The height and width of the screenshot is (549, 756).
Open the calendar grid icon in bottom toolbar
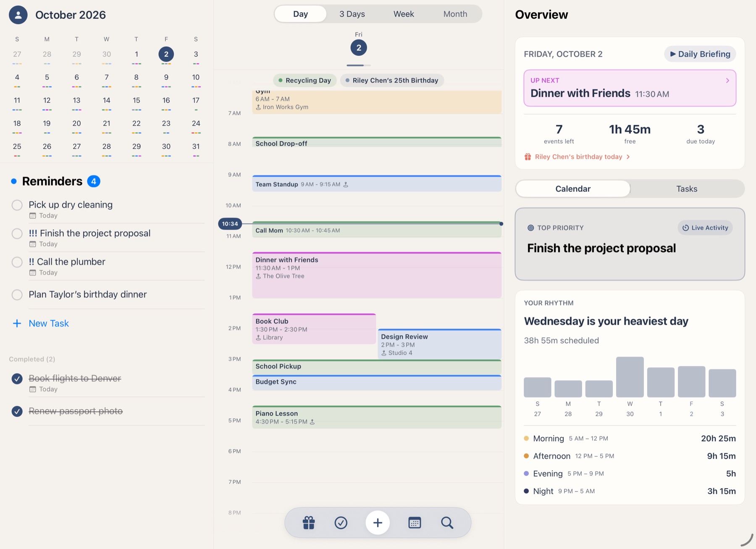(415, 523)
